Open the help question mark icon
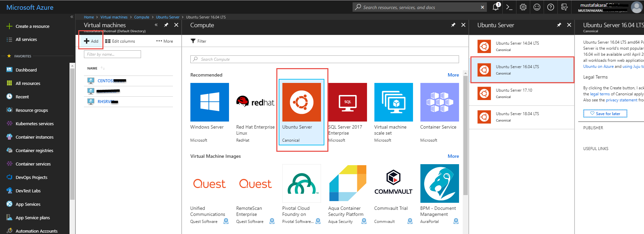The image size is (644, 234). (551, 7)
